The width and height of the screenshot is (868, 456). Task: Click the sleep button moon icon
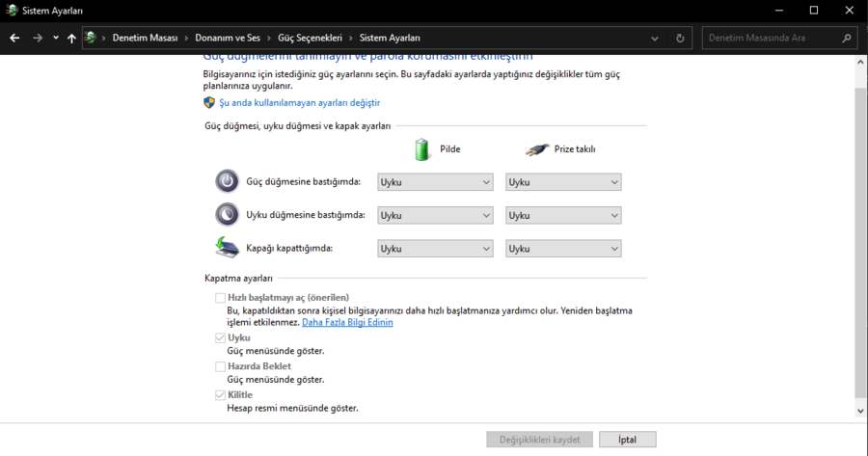point(227,215)
